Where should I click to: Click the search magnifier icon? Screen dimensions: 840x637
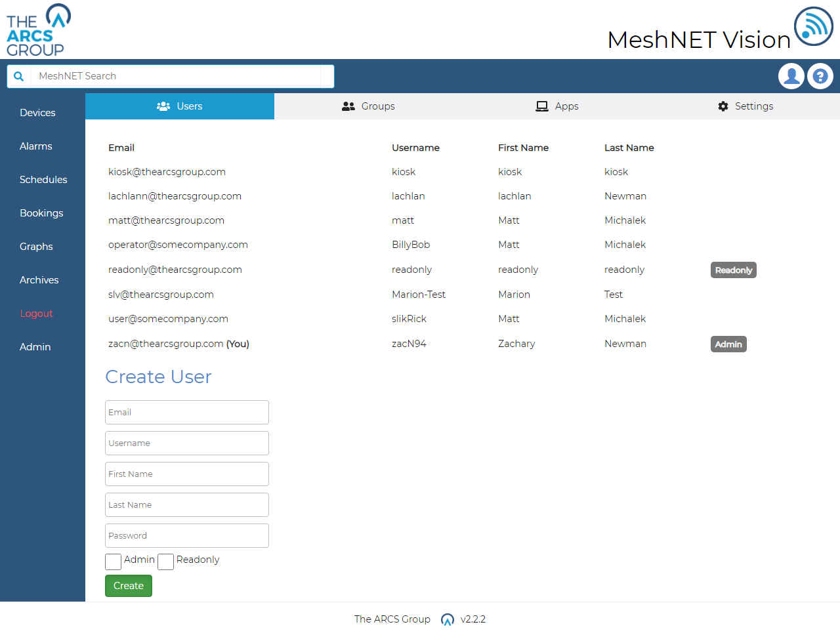pos(18,76)
